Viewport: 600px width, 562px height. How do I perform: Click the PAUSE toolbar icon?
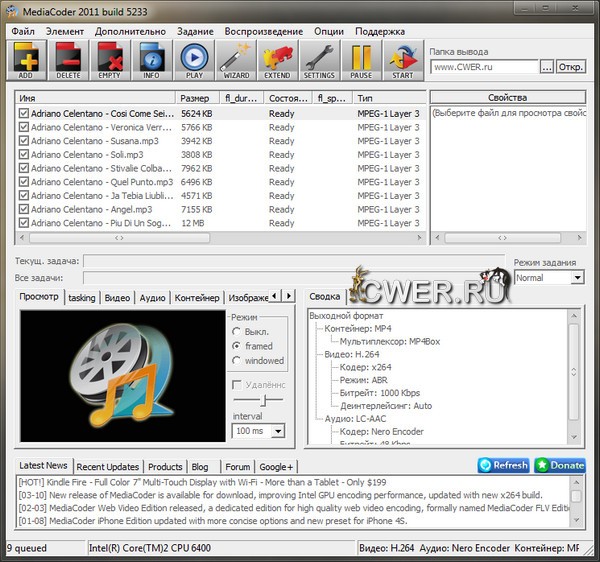tap(361, 60)
